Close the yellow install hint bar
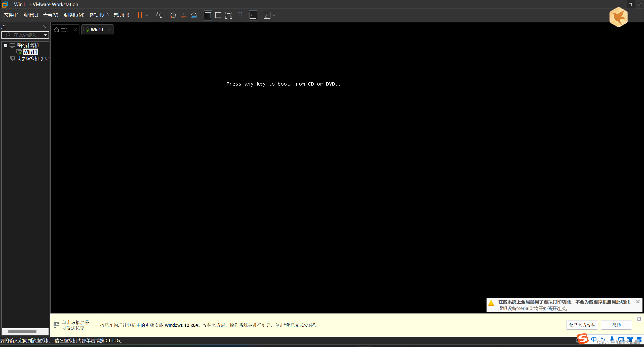This screenshot has height=347, width=644. (639, 319)
